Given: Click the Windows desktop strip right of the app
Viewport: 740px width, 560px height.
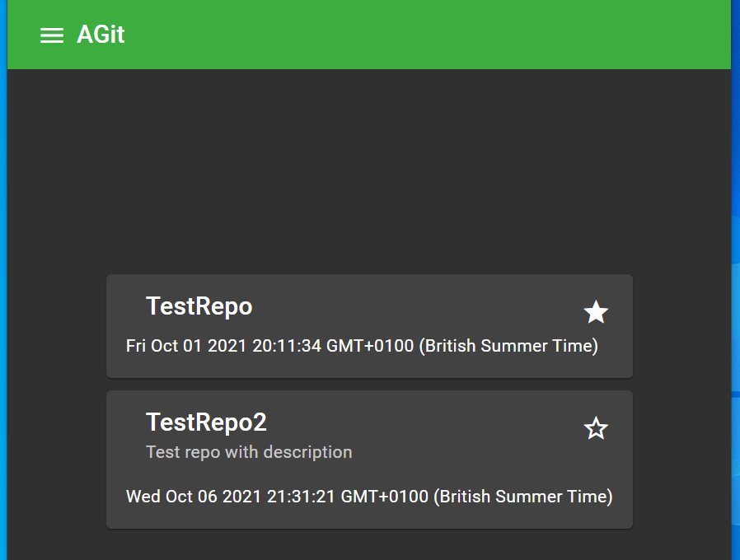Looking at the screenshot, I should pos(735,329).
